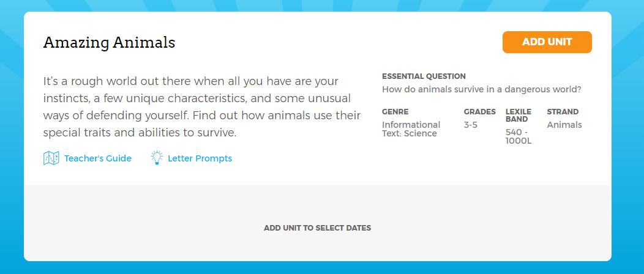The height and width of the screenshot is (274, 644).
Task: Click the essential question about animals surviving
Action: click(x=482, y=89)
